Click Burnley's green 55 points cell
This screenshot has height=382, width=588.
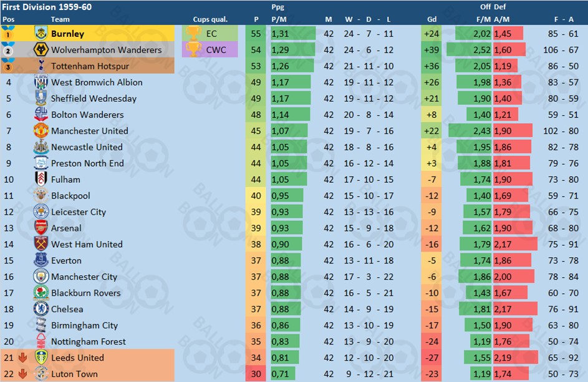coord(256,34)
